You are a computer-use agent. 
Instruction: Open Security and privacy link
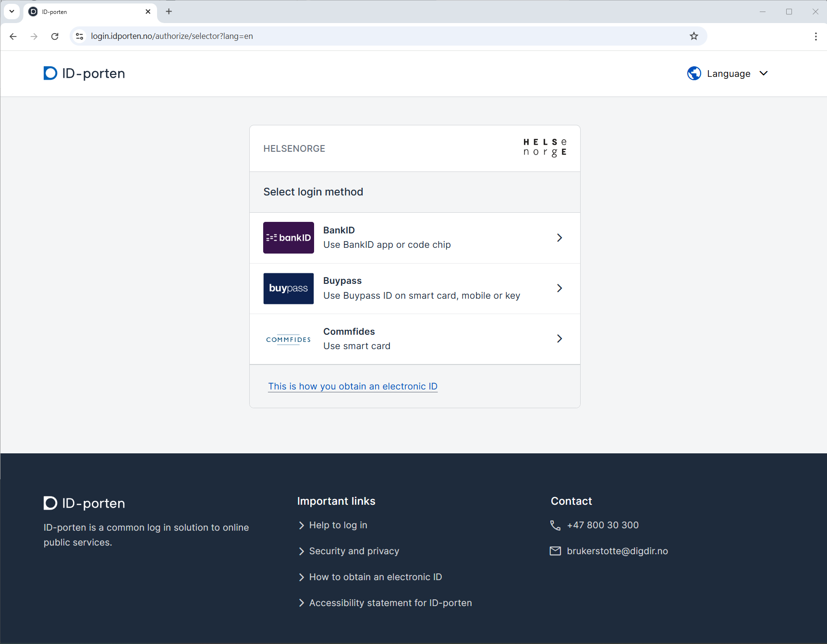(353, 551)
